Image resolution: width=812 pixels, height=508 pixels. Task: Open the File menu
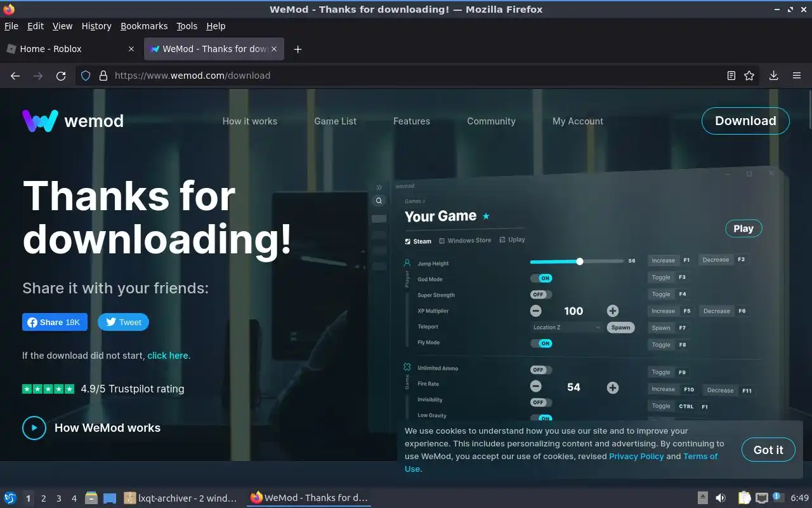pos(11,26)
